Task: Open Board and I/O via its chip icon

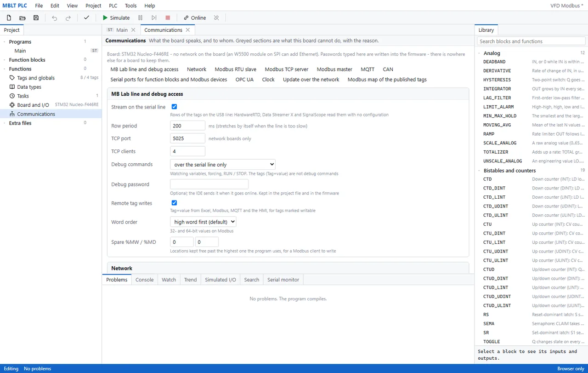Action: pos(12,105)
